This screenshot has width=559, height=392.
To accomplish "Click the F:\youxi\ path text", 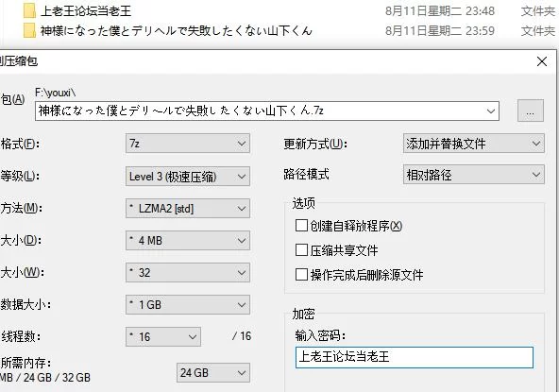I will tap(56, 93).
